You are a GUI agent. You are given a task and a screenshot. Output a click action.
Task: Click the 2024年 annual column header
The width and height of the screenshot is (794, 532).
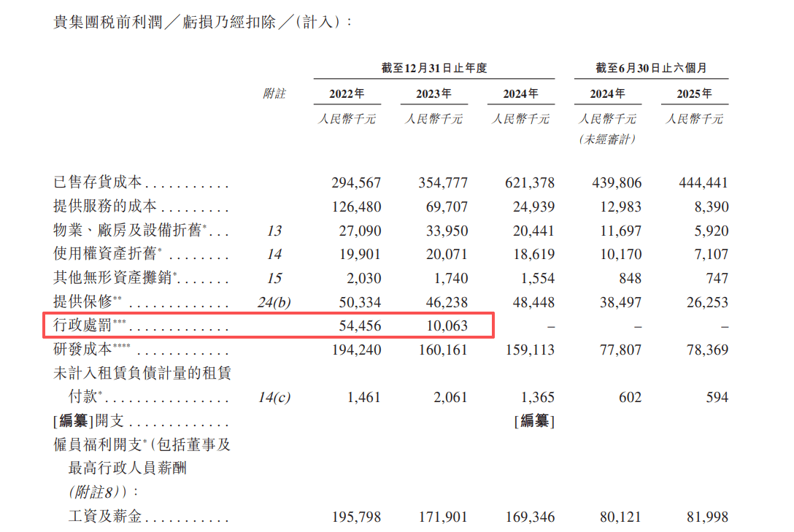pyautogui.click(x=520, y=93)
